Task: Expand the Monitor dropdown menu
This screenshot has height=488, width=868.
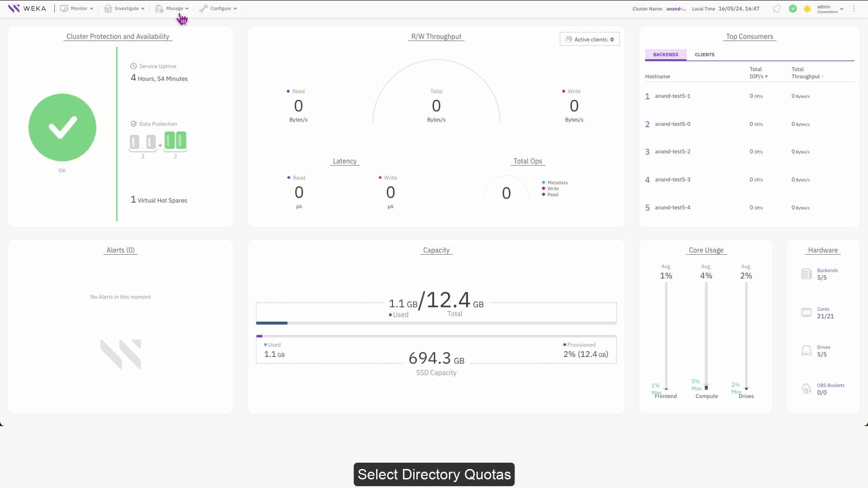Action: click(x=77, y=9)
